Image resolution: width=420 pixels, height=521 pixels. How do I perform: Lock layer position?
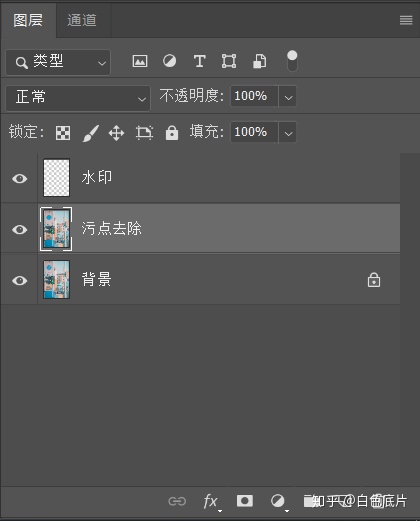click(116, 133)
